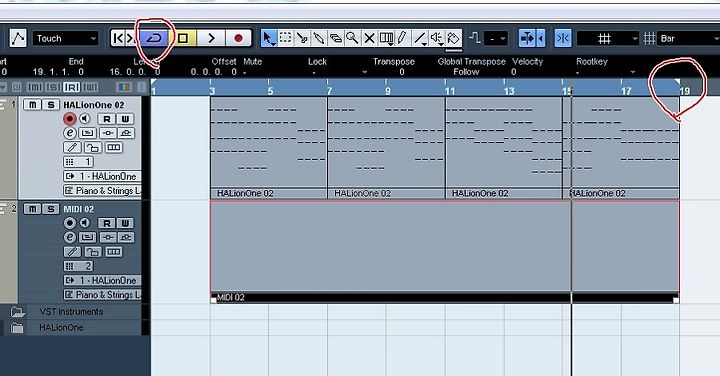Toggle global solo [s] in the track list header
This screenshot has width=720, height=376.
[53, 87]
